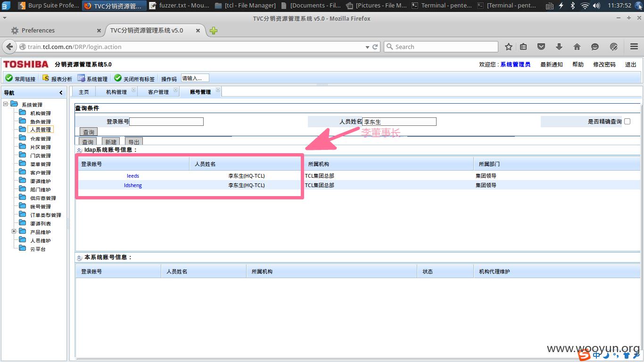Select 片区管理 in the navigation tree
The image size is (644, 362).
(x=41, y=147)
